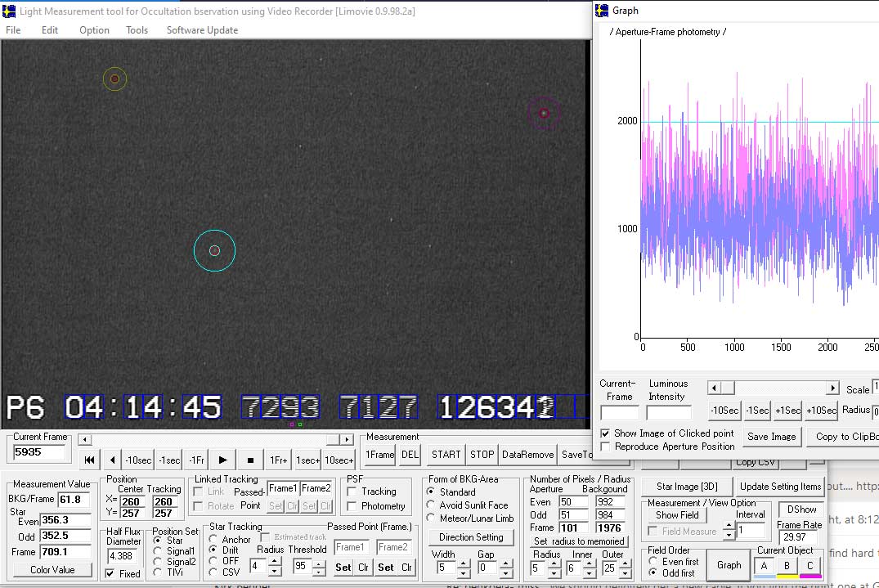Toggle Show Image of Clicked point checkbox

pyautogui.click(x=605, y=433)
